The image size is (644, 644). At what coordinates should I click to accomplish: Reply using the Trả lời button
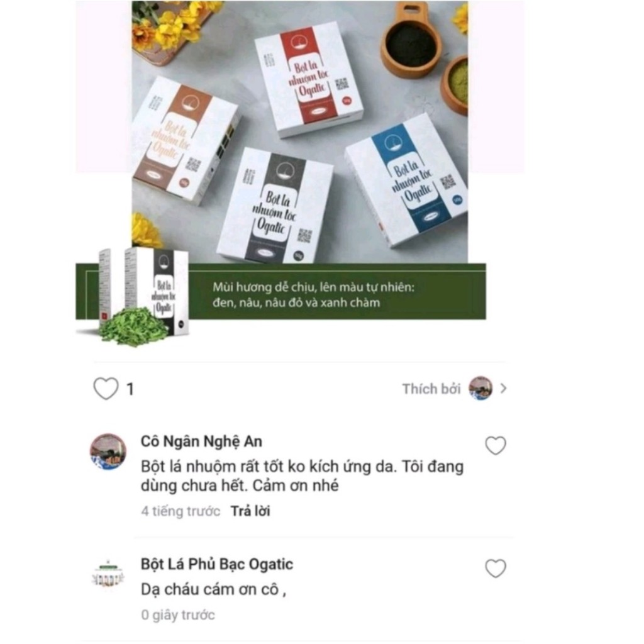[250, 511]
